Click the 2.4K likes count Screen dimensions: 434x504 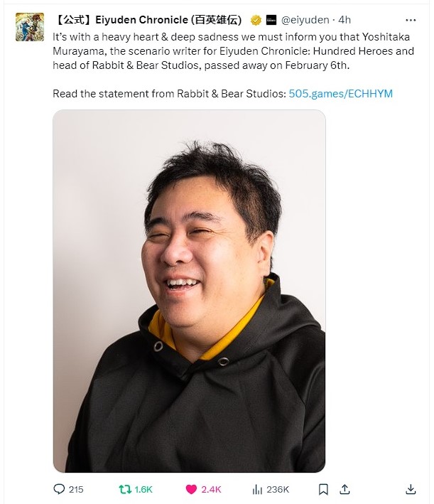coord(211,490)
